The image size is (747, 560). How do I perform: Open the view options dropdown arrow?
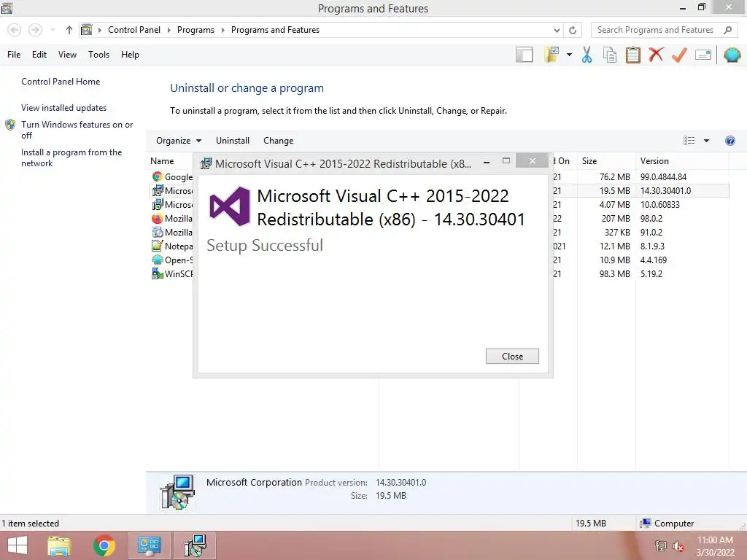pyautogui.click(x=706, y=141)
